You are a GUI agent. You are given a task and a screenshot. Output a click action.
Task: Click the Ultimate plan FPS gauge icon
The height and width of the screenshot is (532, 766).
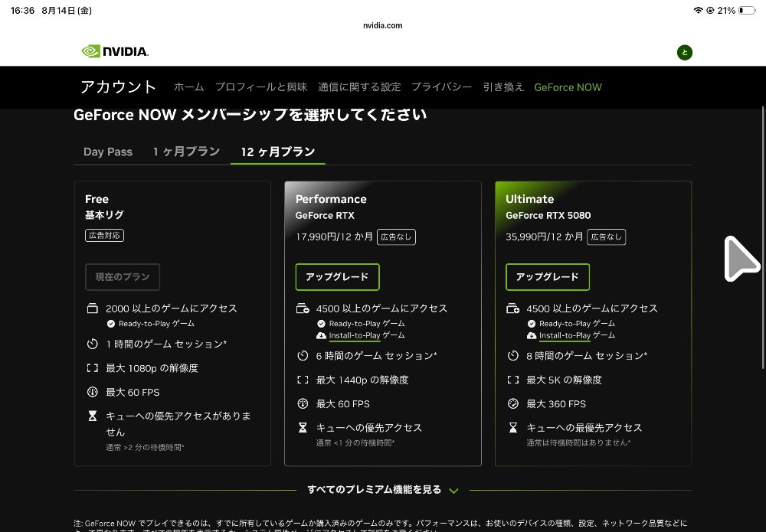click(x=513, y=403)
